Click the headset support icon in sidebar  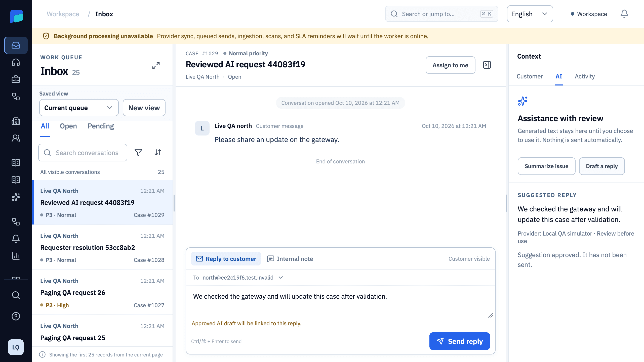(16, 62)
